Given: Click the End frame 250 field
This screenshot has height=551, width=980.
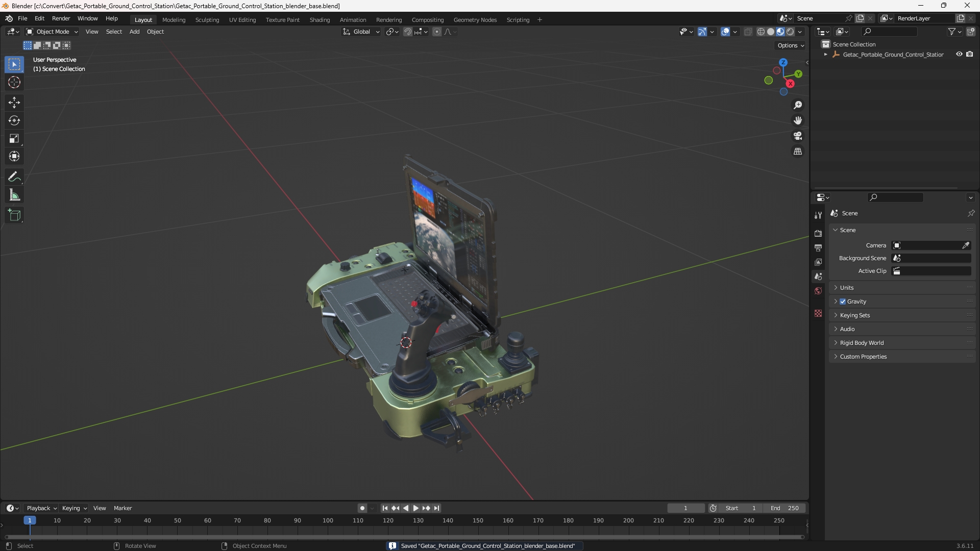Looking at the screenshot, I should click(785, 508).
